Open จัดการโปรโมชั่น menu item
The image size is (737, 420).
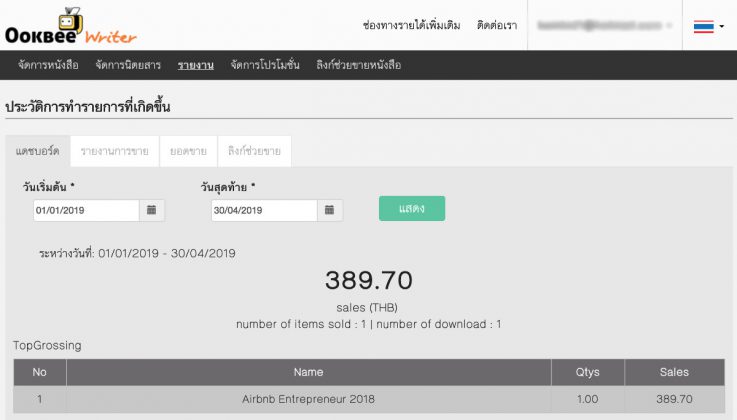point(264,65)
